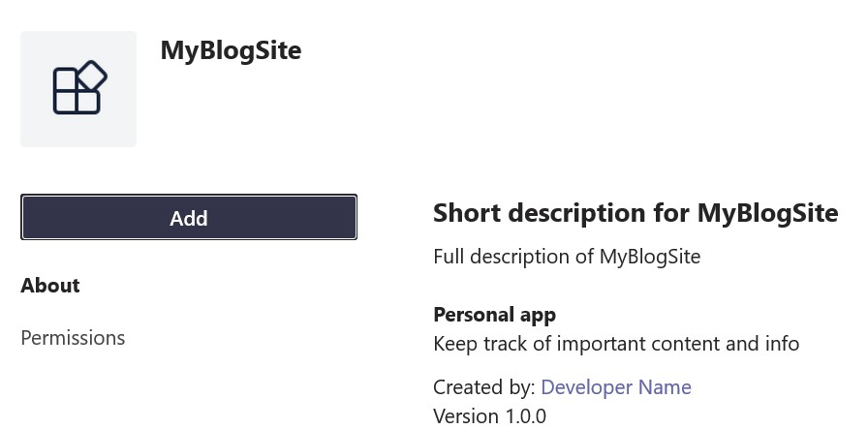868x429 pixels.
Task: Click the 1.0.0 version number
Action: tap(524, 416)
